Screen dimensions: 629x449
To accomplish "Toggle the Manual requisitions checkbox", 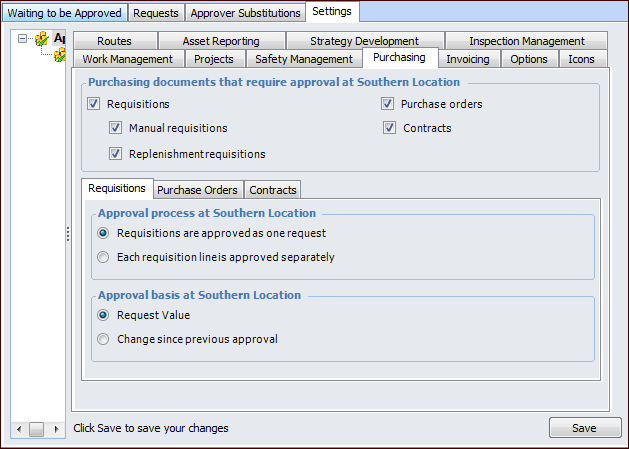I will point(116,128).
